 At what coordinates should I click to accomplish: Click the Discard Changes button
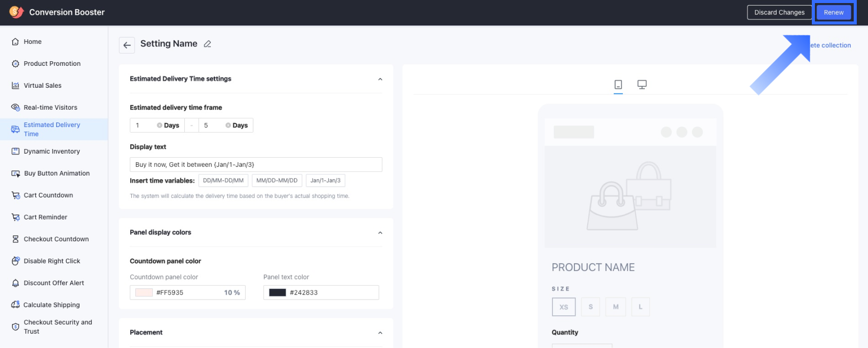click(x=779, y=12)
